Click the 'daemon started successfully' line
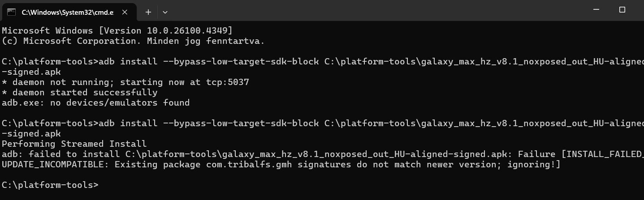This screenshot has width=644, height=200. [80, 93]
